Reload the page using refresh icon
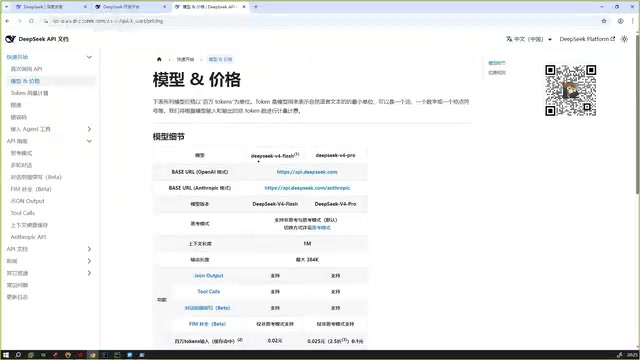 pos(31,21)
